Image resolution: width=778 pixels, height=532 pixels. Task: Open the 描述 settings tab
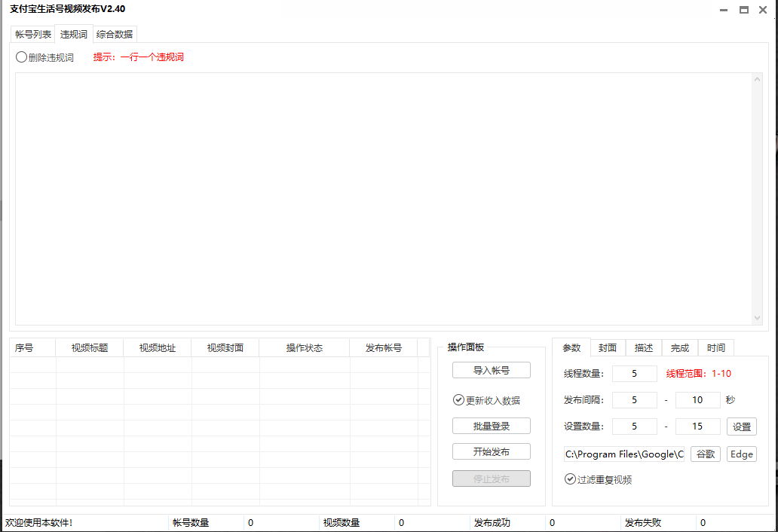point(644,347)
